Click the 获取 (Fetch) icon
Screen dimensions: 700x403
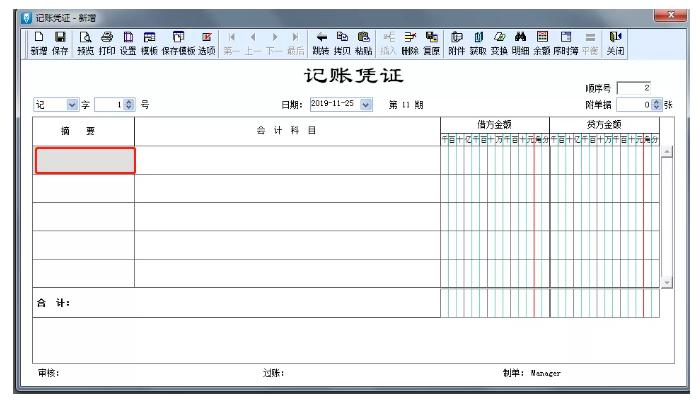tap(478, 43)
